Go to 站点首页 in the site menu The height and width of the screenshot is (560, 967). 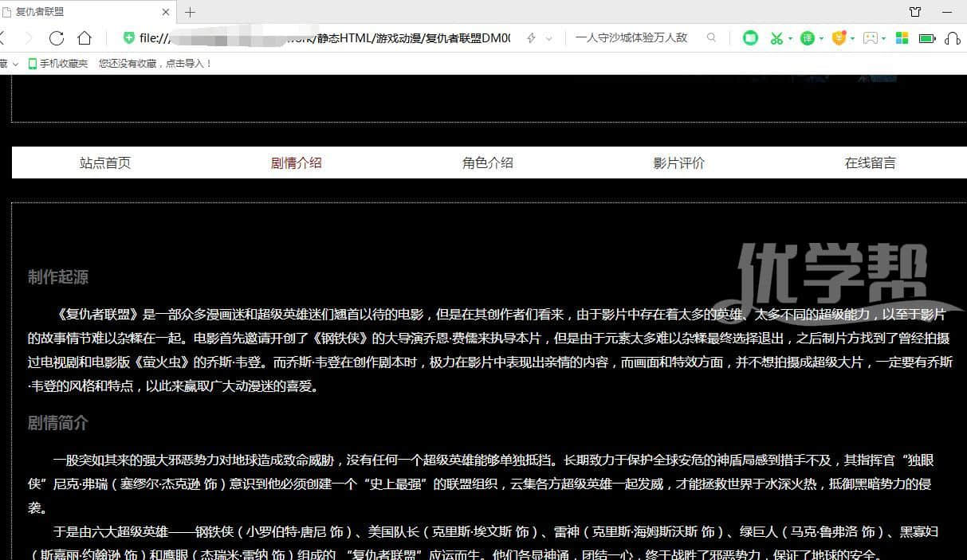[x=104, y=163]
